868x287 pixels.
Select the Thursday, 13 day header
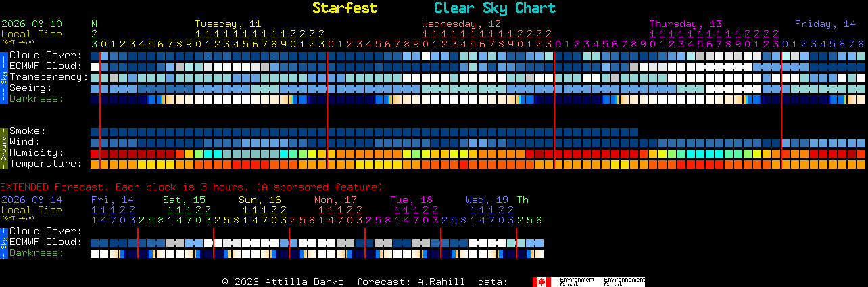coord(685,24)
